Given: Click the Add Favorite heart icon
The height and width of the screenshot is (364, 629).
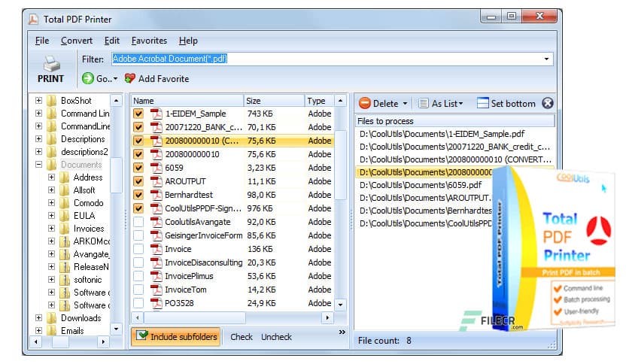Looking at the screenshot, I should click(129, 78).
